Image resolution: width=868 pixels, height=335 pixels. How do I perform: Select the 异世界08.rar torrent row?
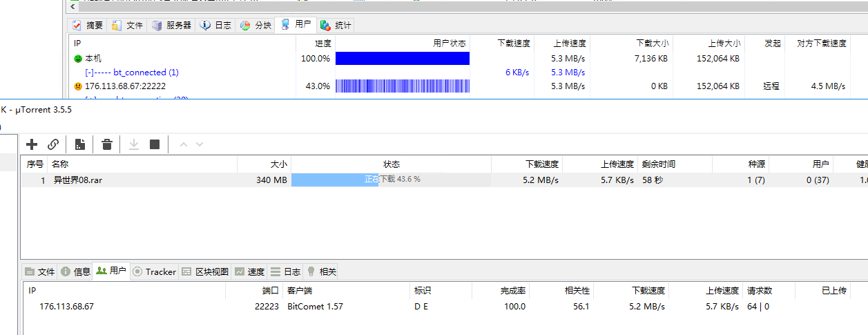(444, 180)
